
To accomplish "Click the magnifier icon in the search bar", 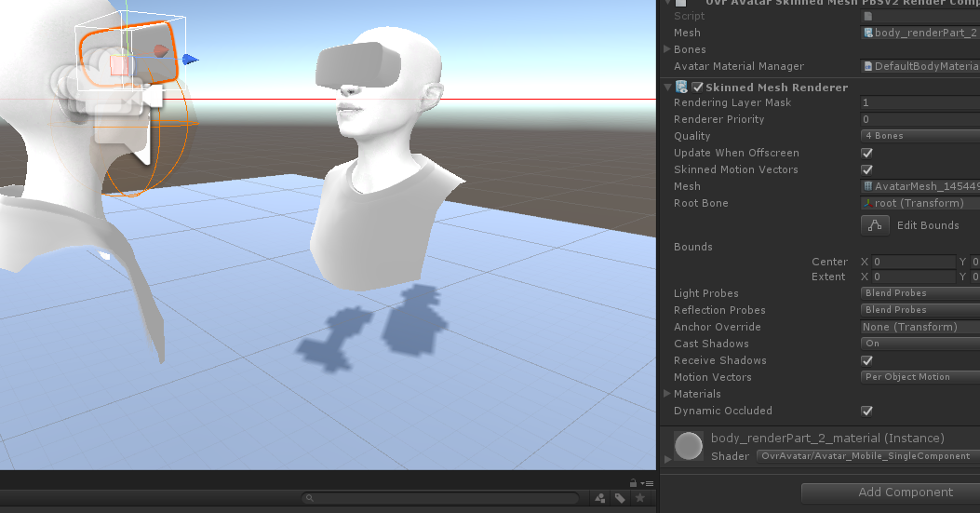I will pyautogui.click(x=309, y=498).
